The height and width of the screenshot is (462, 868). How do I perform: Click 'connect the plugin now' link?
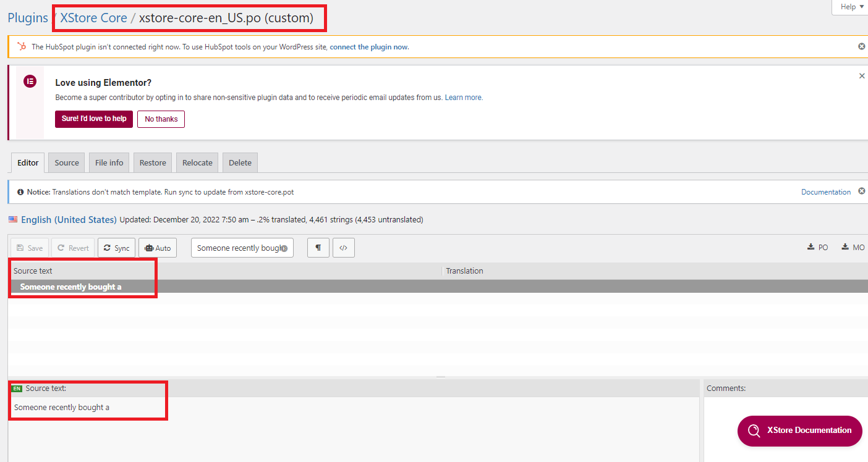click(x=369, y=47)
